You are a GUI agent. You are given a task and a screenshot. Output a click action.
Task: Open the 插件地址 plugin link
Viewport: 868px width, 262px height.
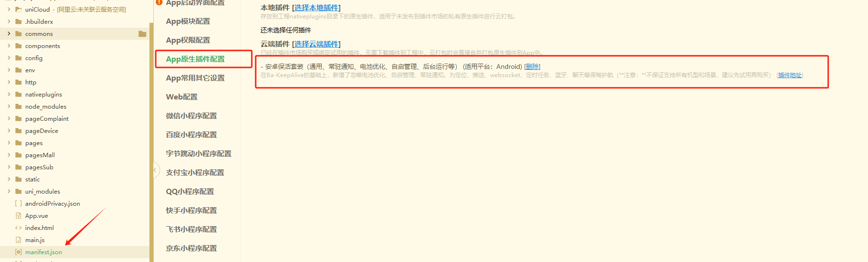click(x=789, y=75)
